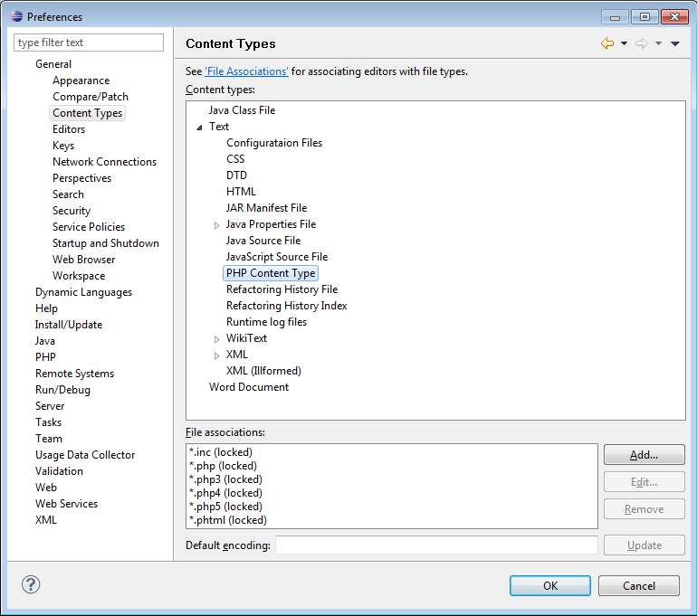Viewport: 697px width, 616px height.
Task: Expand the Java Properties File node
Action: point(216,225)
